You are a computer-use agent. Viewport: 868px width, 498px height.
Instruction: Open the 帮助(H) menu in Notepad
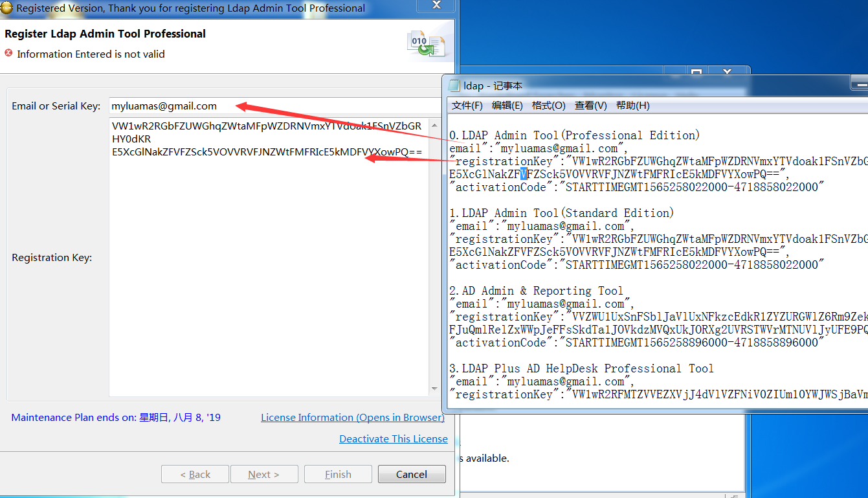tap(632, 106)
